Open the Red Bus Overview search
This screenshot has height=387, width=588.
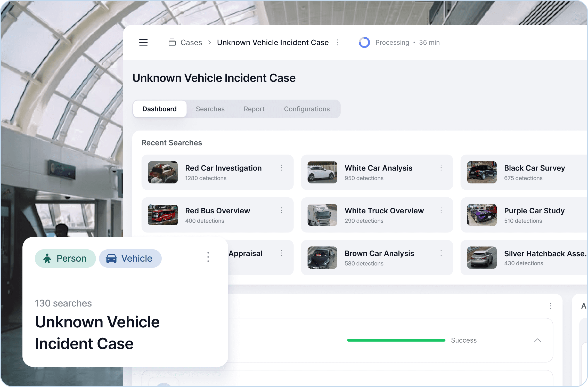[x=218, y=215]
